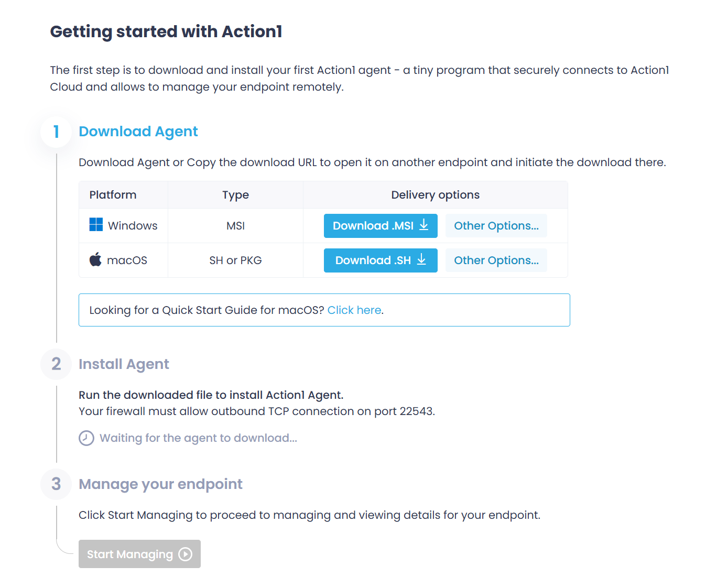The width and height of the screenshot is (706, 588).
Task: Click the SH or PKG type cell
Action: (235, 260)
